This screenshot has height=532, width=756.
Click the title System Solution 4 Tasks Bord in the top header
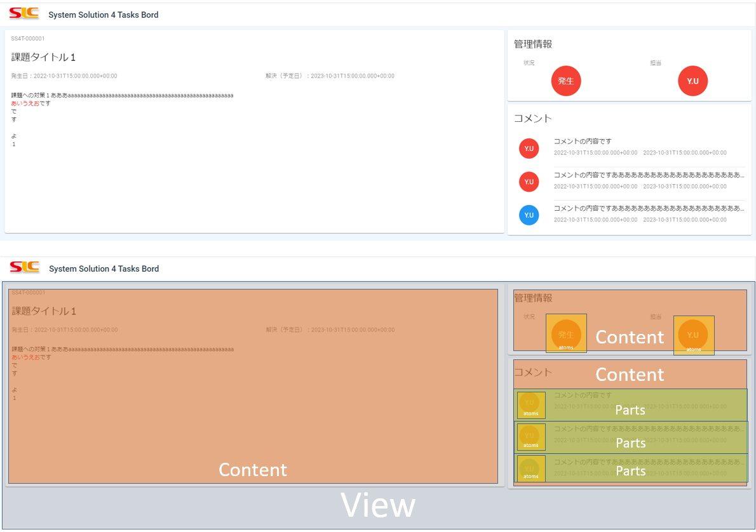[x=103, y=15]
